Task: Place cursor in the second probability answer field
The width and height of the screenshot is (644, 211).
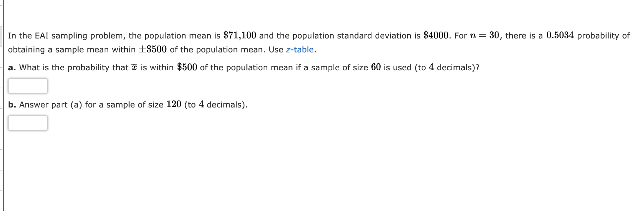Action: (x=28, y=123)
